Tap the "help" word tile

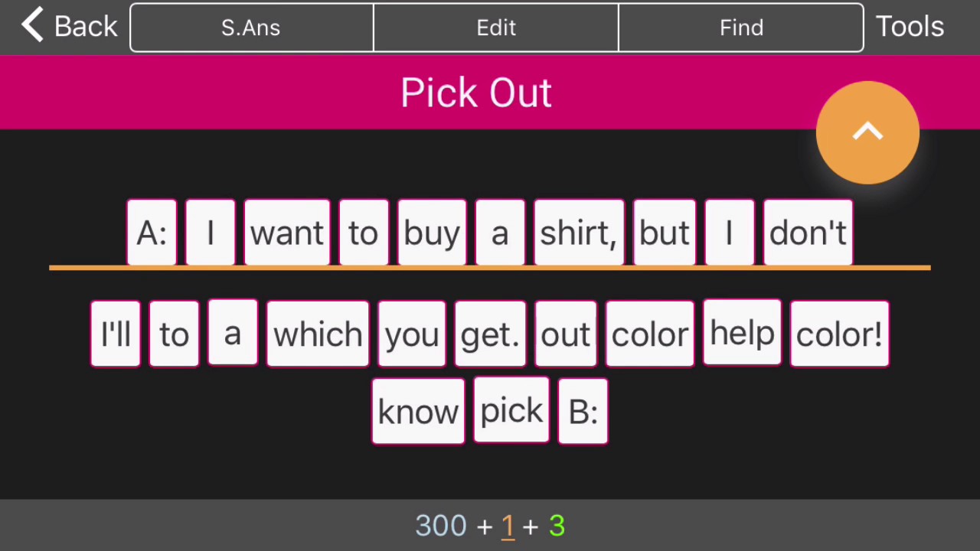tap(742, 333)
